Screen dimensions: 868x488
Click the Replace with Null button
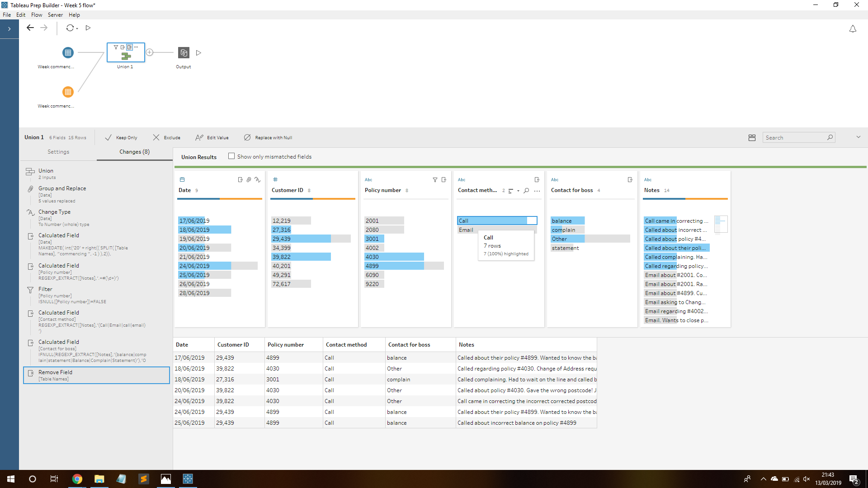(268, 138)
